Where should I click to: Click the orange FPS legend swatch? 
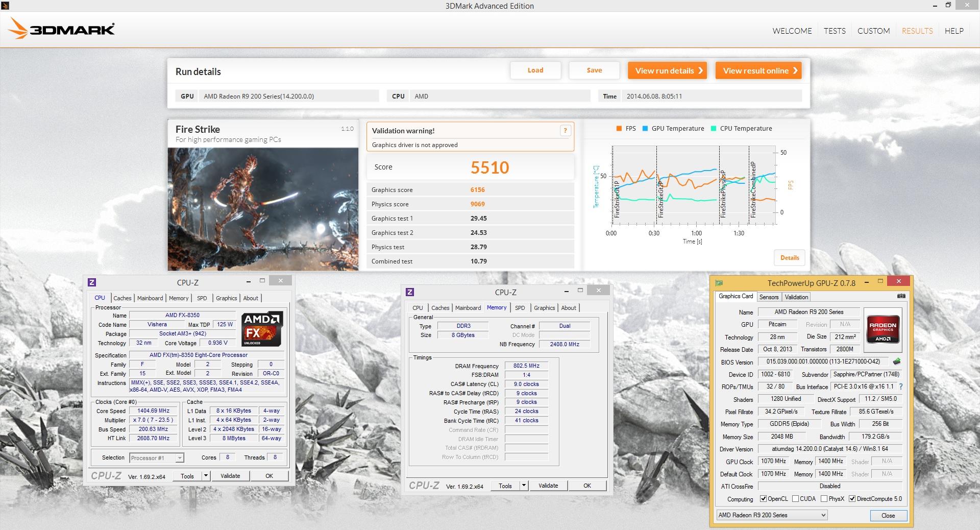pos(619,129)
